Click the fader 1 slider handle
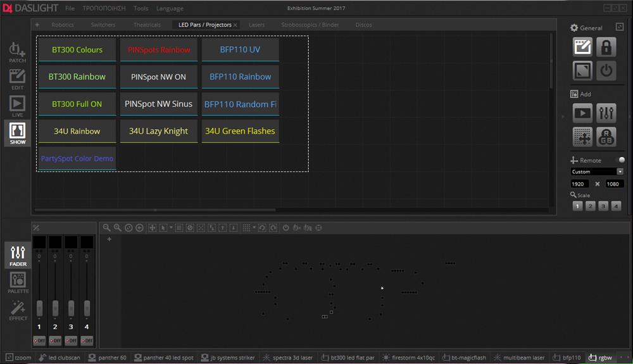 (39, 308)
